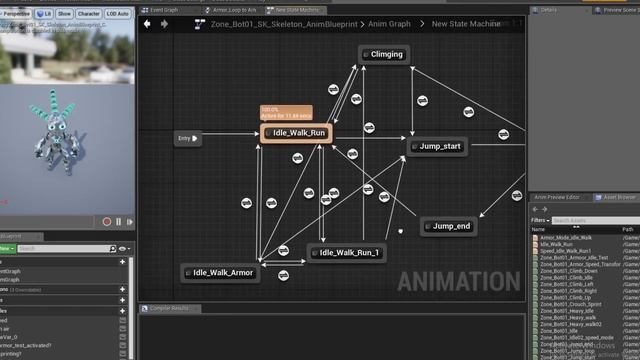Start recording with the red record button
Screen dimensions: 640x360
(x=107, y=222)
